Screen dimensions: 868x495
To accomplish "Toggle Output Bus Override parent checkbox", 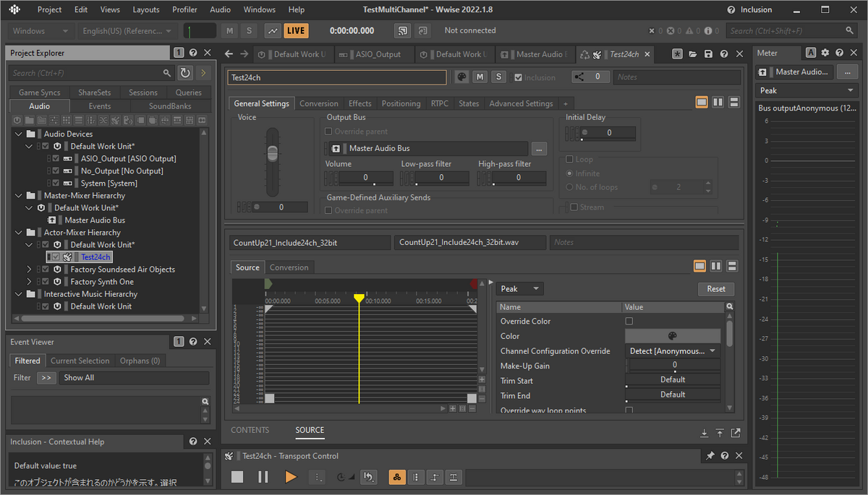I will 329,132.
